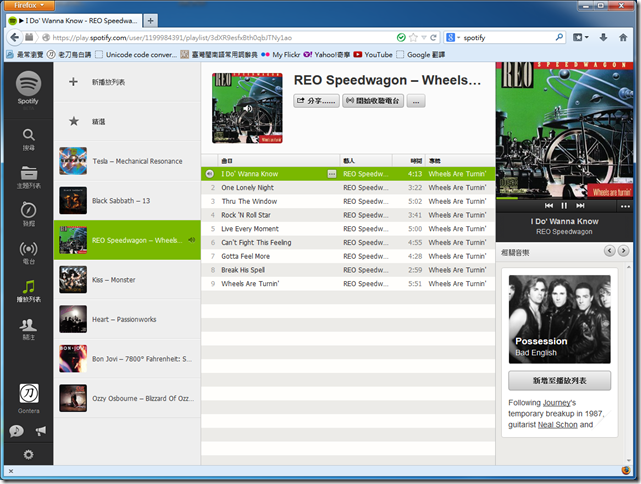Select track Wheels Are Turnin'
Screen dimensions: 641x484
tap(348, 284)
